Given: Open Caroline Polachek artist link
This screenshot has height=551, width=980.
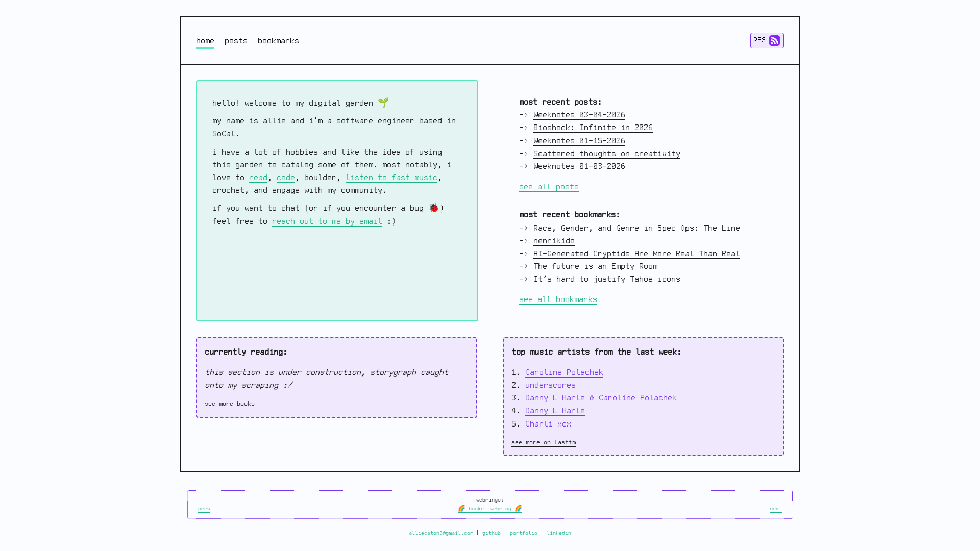Looking at the screenshot, I should 564,372.
